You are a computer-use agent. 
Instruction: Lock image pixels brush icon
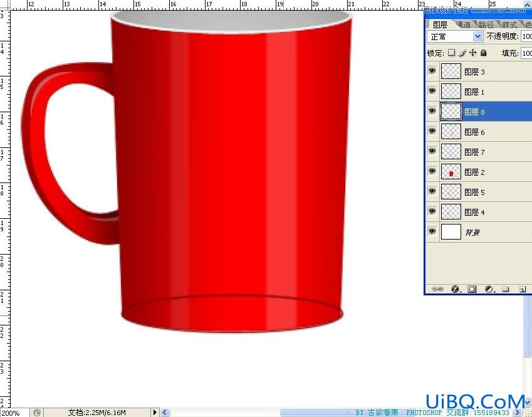click(462, 53)
